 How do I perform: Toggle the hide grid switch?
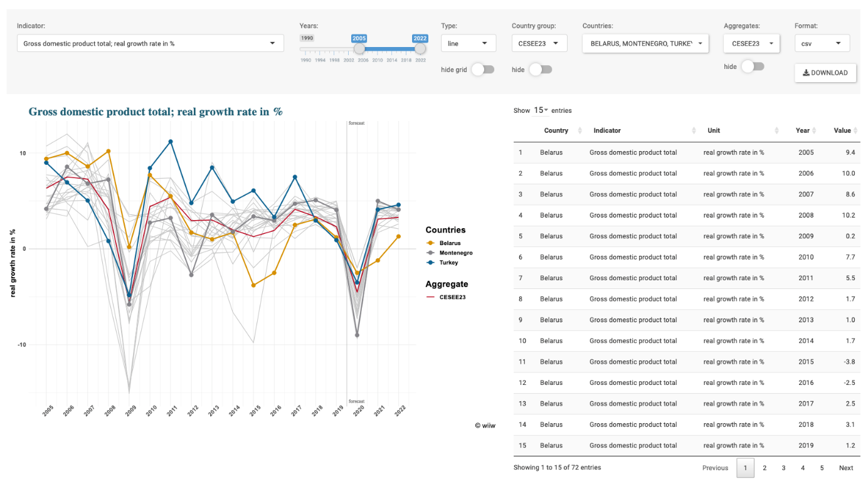(x=482, y=70)
